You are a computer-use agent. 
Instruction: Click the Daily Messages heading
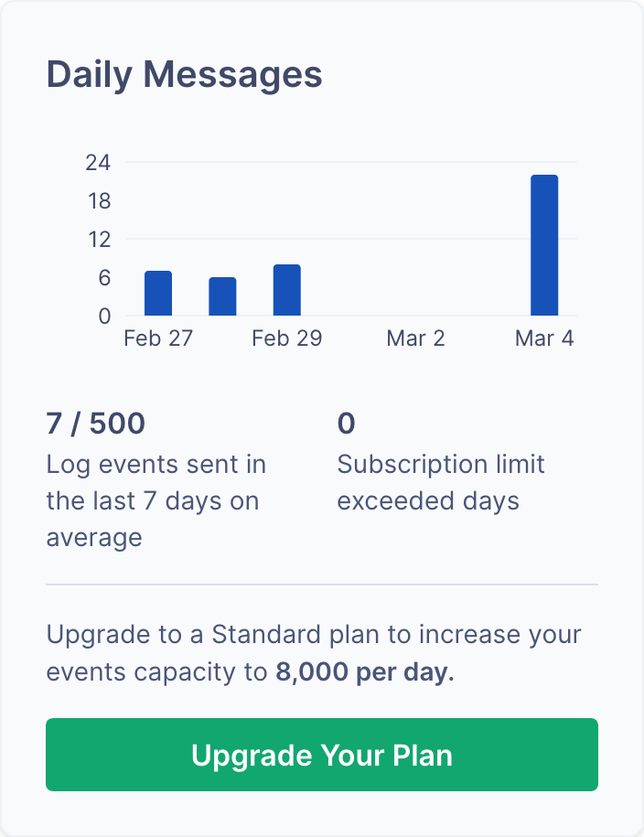(183, 74)
